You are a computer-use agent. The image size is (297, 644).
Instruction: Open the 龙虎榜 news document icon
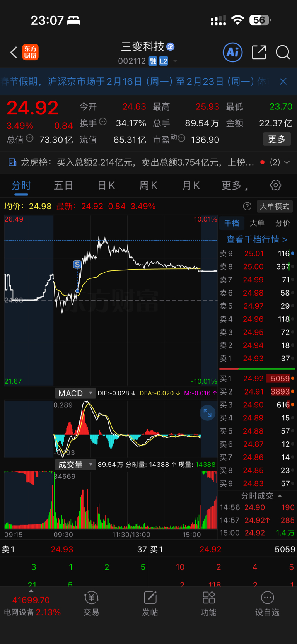[x=12, y=162]
